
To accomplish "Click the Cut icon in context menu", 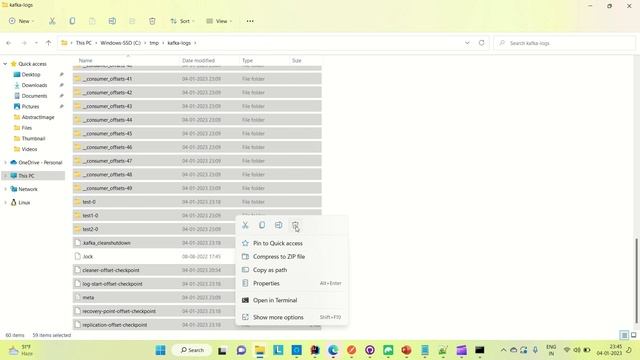I will click(245, 225).
